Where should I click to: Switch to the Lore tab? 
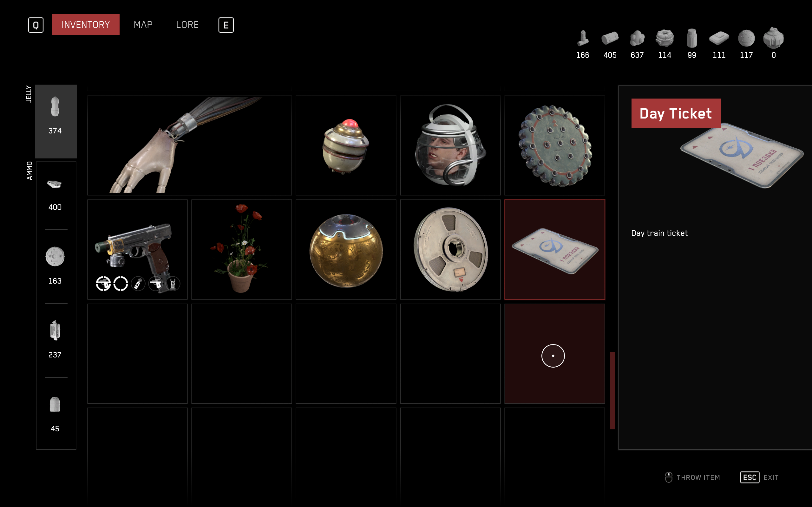[187, 25]
